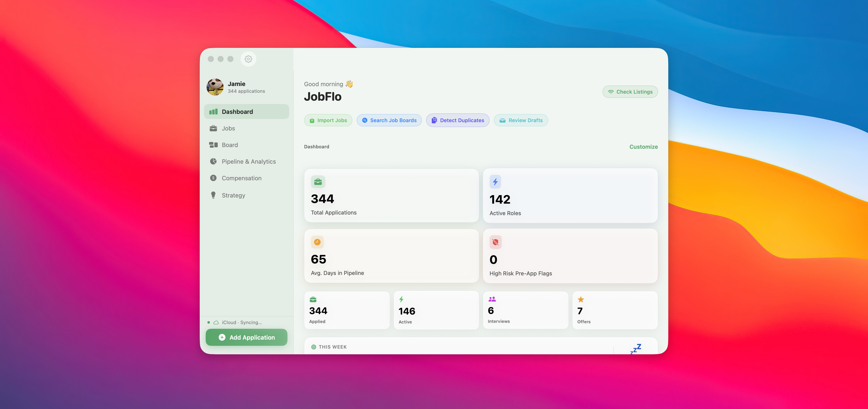868x409 pixels.
Task: Click the wifi icon in Check Listings
Action: (x=611, y=92)
